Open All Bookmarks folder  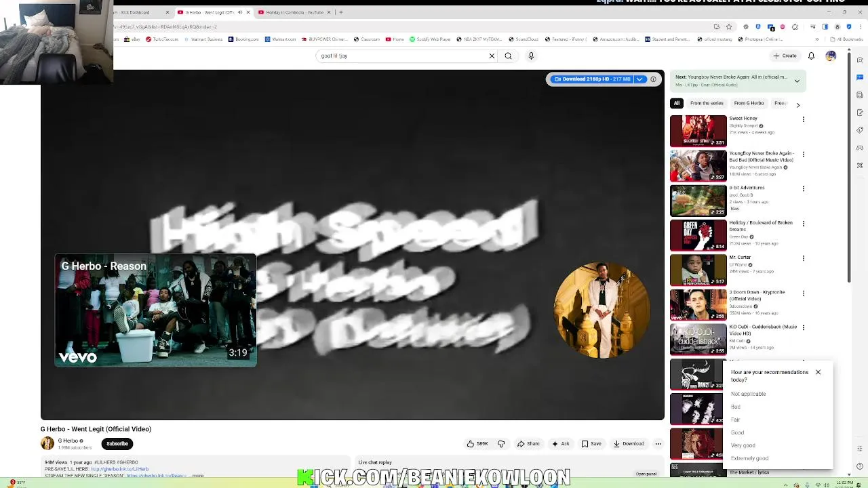[x=846, y=39]
